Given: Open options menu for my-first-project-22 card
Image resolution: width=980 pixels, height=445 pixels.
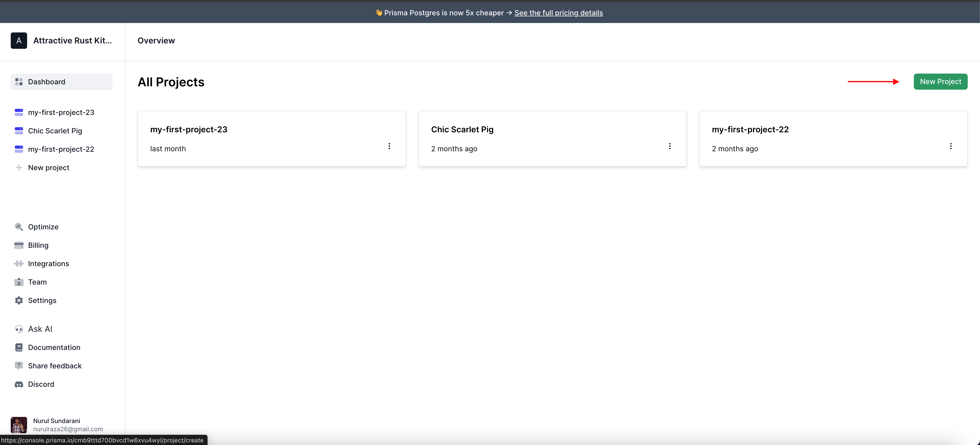Looking at the screenshot, I should tap(950, 146).
